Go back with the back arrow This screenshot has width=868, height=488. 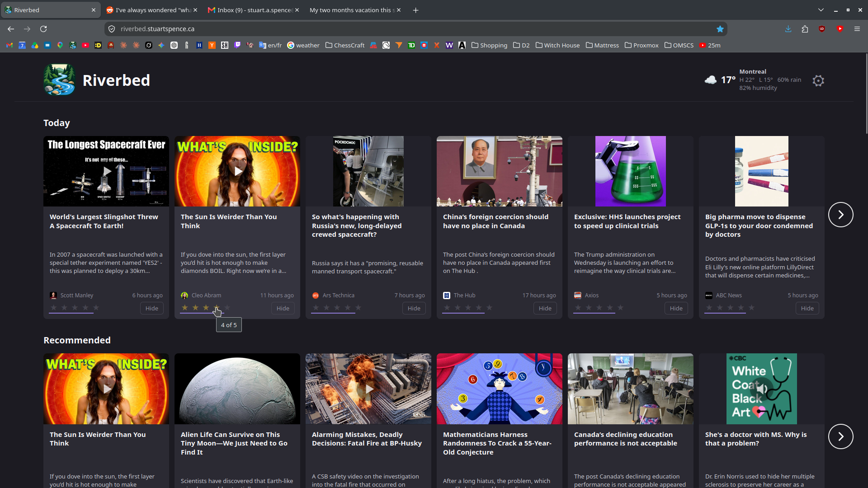tap(11, 29)
